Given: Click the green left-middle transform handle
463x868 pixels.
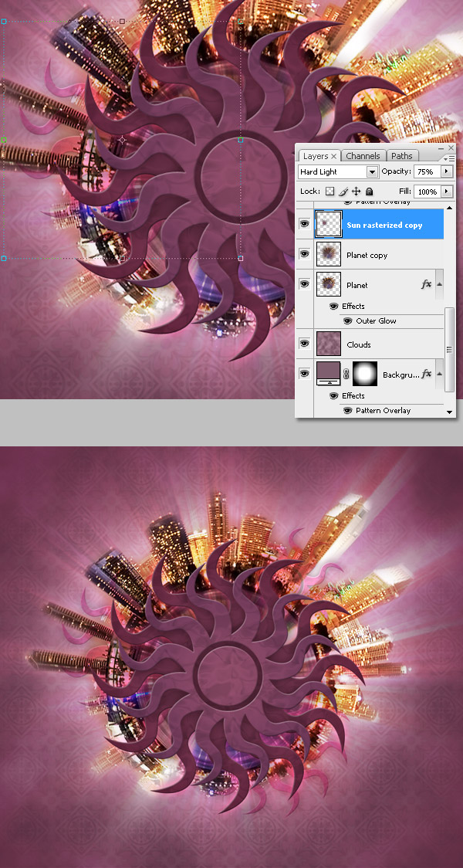Looking at the screenshot, I should click(4, 140).
